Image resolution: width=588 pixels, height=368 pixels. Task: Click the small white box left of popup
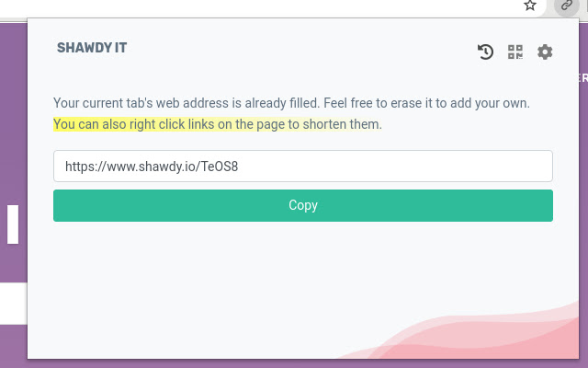[x=13, y=224]
